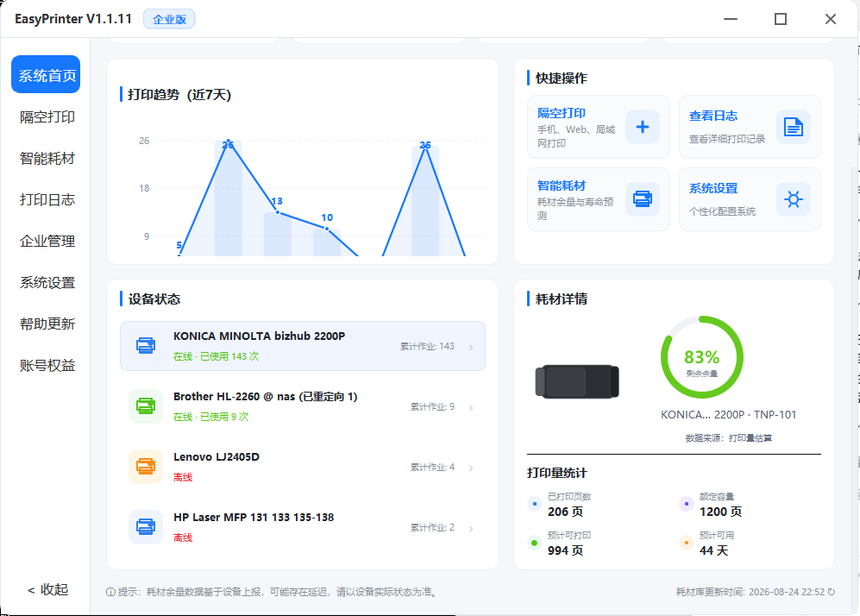The width and height of the screenshot is (860, 616).
Task: Click Brother HL-2260 green printer icon
Action: (x=145, y=405)
